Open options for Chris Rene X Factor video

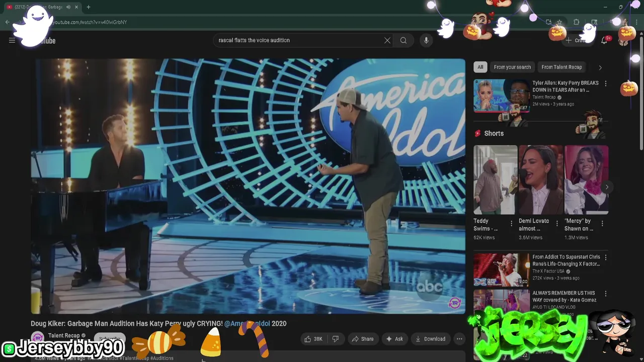(x=606, y=257)
